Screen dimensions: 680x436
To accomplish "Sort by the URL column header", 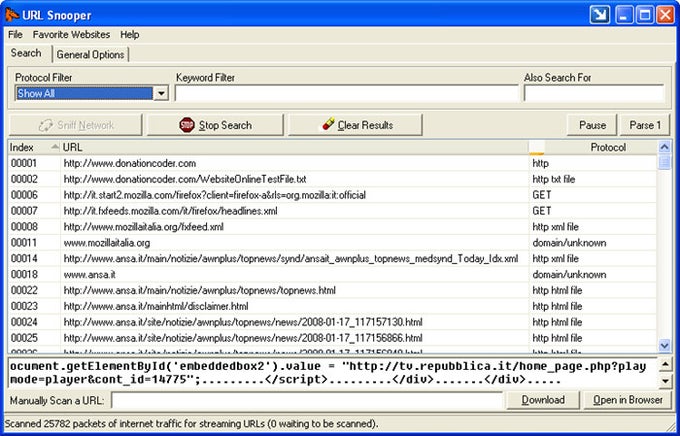I will click(294, 148).
